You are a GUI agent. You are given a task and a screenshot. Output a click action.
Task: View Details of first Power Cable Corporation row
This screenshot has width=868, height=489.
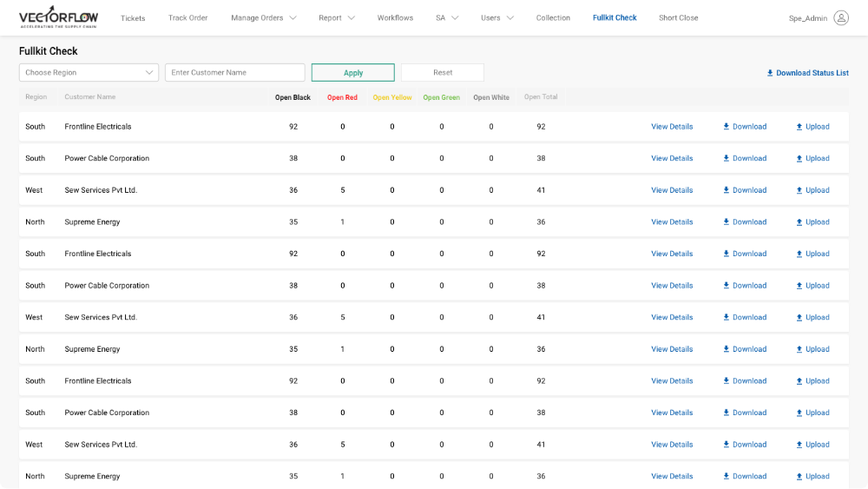[x=672, y=159]
